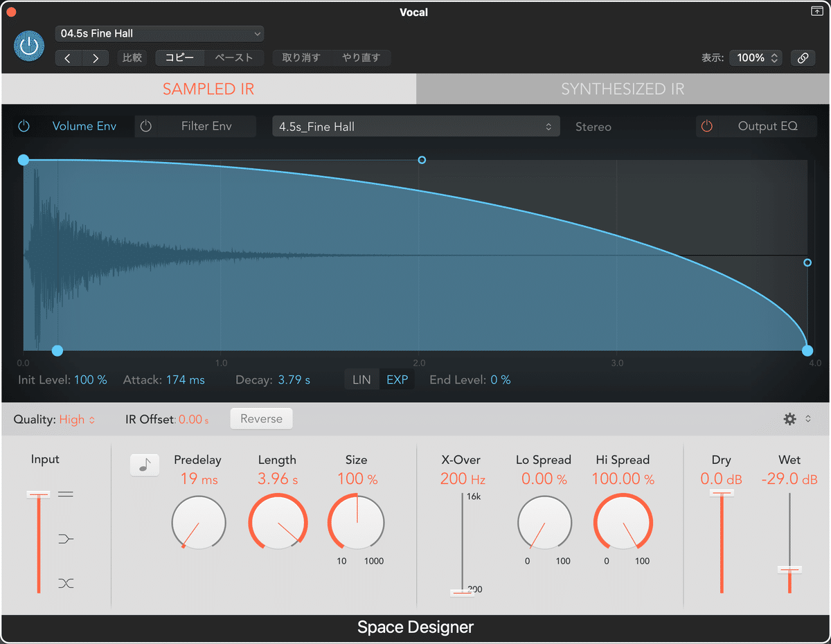Toggle the Filter Env power icon
This screenshot has width=831, height=644.
(146, 126)
